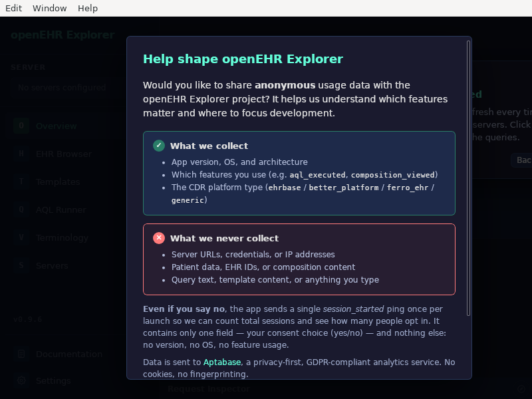
Task: Click the v0.9.6 version label
Action: [x=28, y=320]
